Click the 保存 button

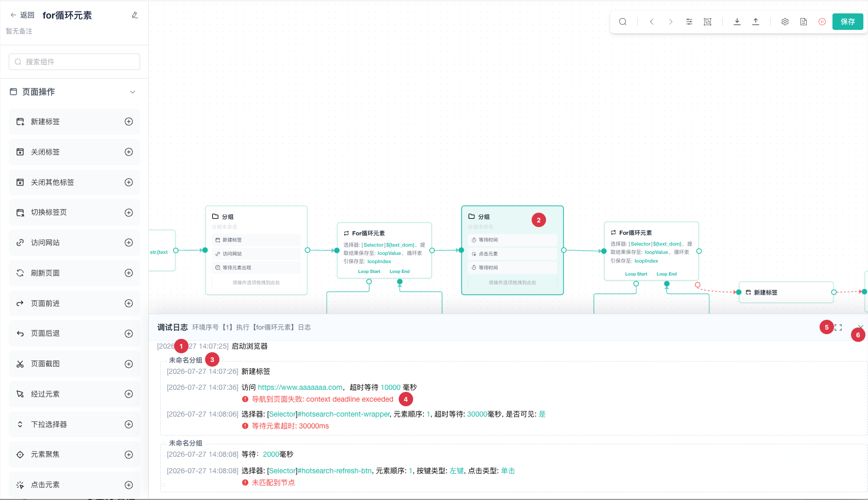point(847,22)
